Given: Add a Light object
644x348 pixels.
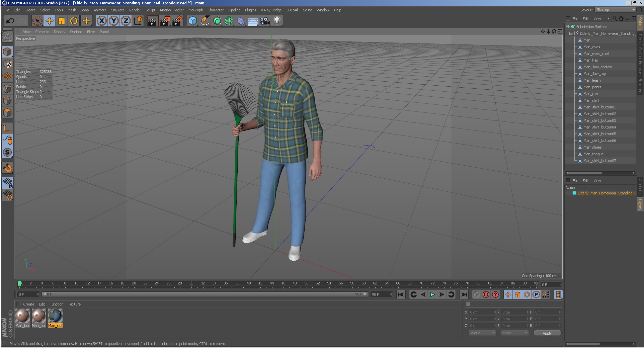Looking at the screenshot, I should click(x=277, y=21).
